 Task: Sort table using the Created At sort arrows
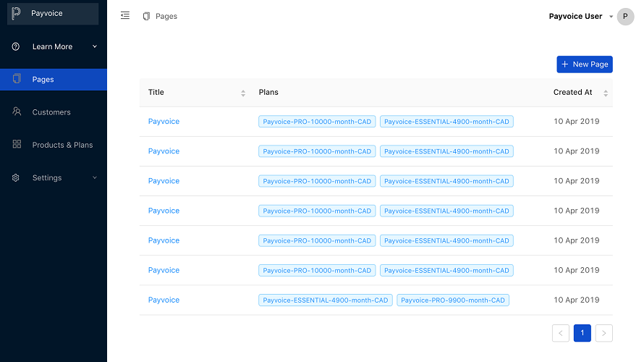point(606,93)
